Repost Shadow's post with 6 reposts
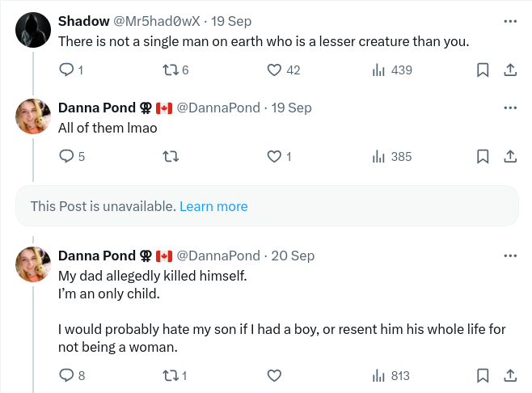 (x=170, y=70)
